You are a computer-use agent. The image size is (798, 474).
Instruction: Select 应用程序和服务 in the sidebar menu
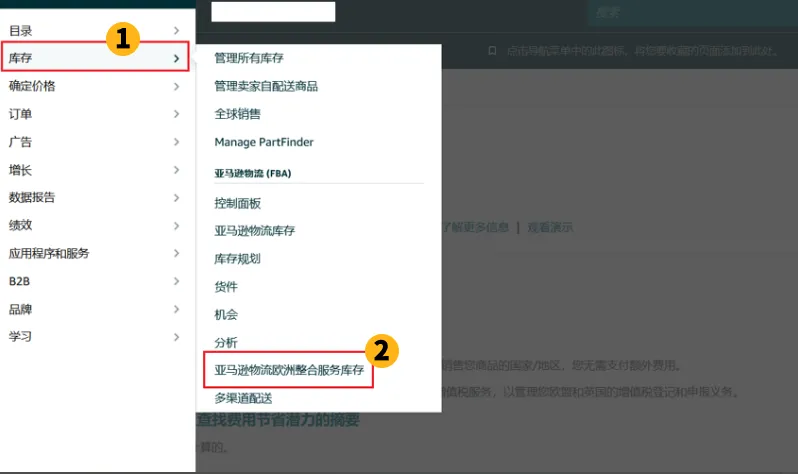[x=49, y=253]
